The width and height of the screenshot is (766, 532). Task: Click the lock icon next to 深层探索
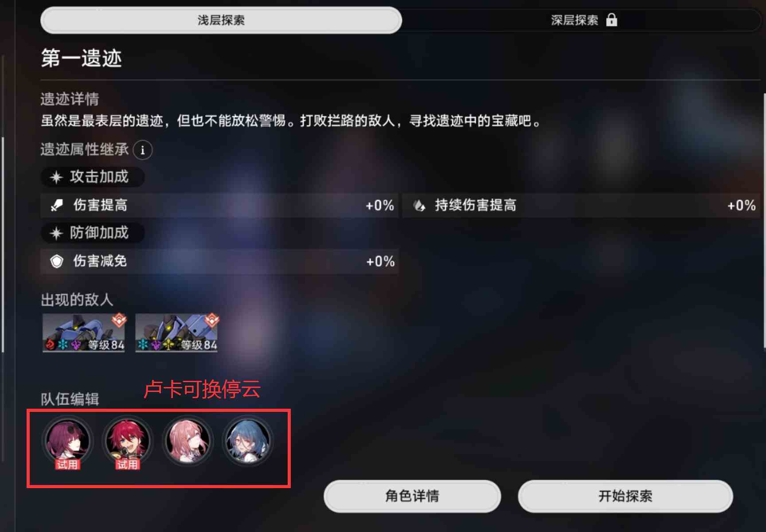pos(612,20)
